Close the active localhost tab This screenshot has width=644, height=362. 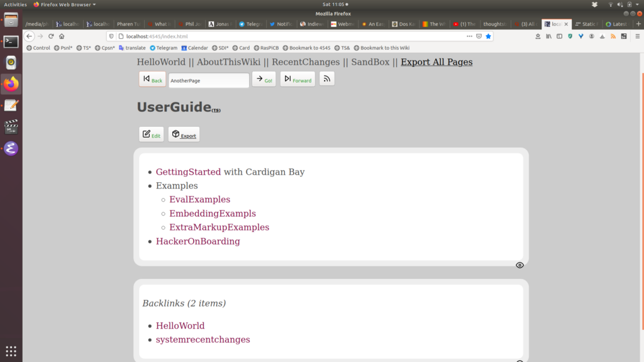point(566,25)
